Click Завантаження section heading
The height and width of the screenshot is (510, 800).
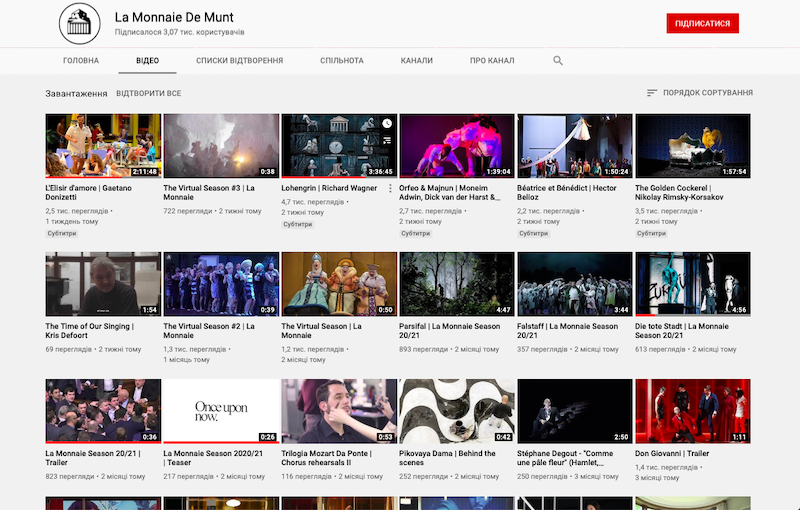click(x=77, y=93)
